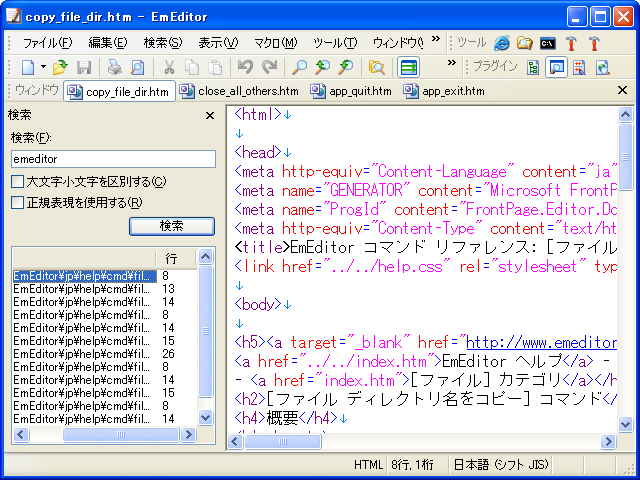
Task: Open the command prompt tool icon
Action: pyautogui.click(x=547, y=43)
